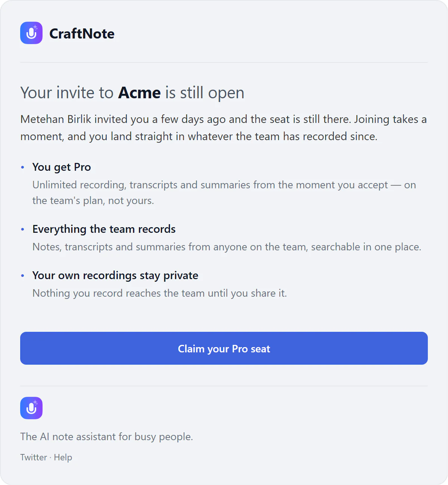Click the divider line below the CraftNote header
This screenshot has height=485, width=448.
[224, 62]
